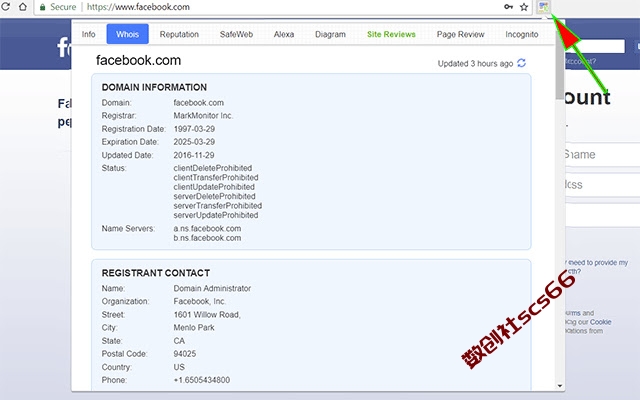The width and height of the screenshot is (640, 400).
Task: Click the facebook.com heading text
Action: pyautogui.click(x=138, y=60)
